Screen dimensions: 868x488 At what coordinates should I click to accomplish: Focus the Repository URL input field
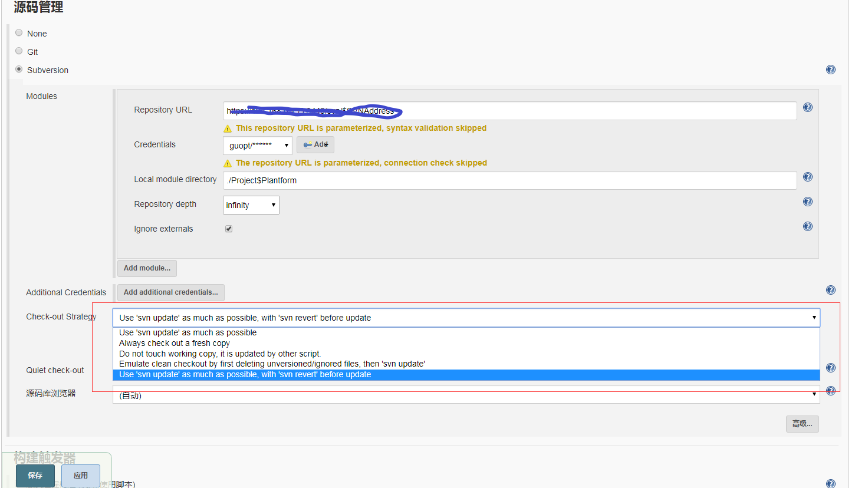click(x=510, y=111)
